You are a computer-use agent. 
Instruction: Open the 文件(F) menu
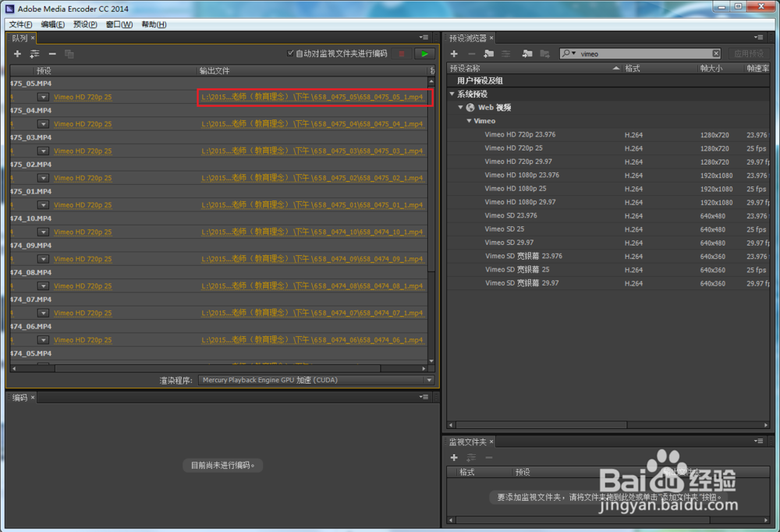point(20,24)
